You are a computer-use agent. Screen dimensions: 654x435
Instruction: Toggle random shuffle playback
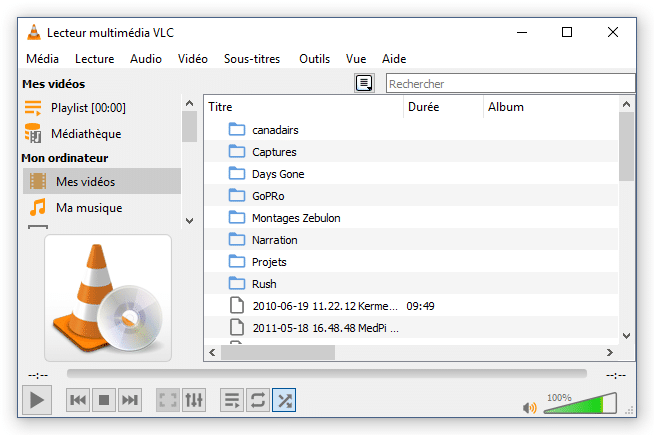(x=284, y=400)
